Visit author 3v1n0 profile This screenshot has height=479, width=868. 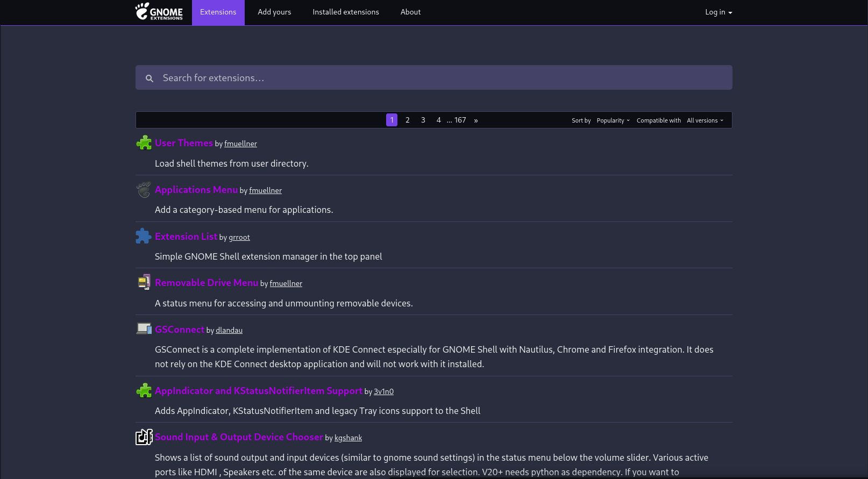click(383, 391)
